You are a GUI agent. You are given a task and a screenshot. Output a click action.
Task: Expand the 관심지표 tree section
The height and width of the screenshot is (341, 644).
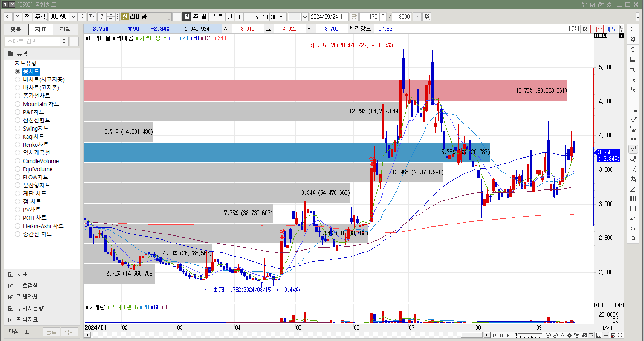pyautogui.click(x=10, y=319)
